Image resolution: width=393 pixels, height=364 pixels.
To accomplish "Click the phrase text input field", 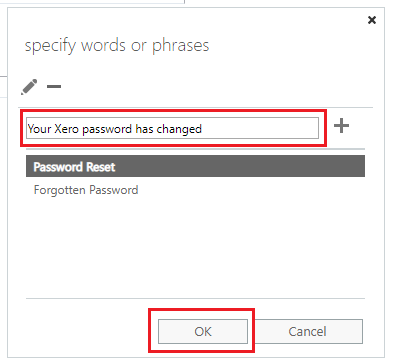I will click(x=172, y=128).
